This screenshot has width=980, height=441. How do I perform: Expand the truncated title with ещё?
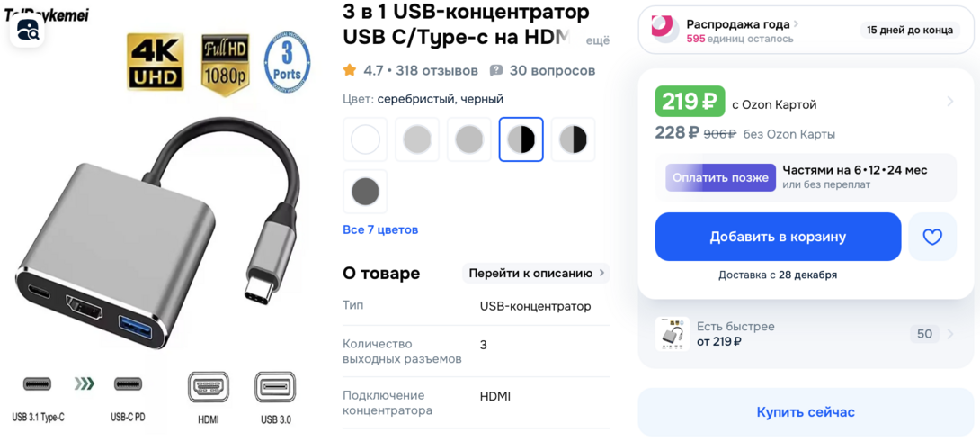pos(597,40)
